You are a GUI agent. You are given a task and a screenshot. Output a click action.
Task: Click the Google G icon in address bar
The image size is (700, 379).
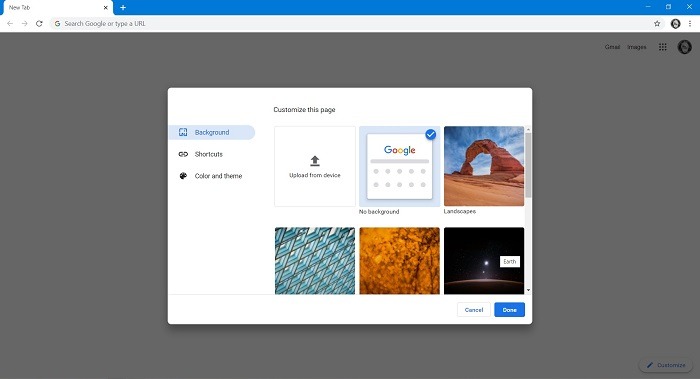(x=57, y=24)
